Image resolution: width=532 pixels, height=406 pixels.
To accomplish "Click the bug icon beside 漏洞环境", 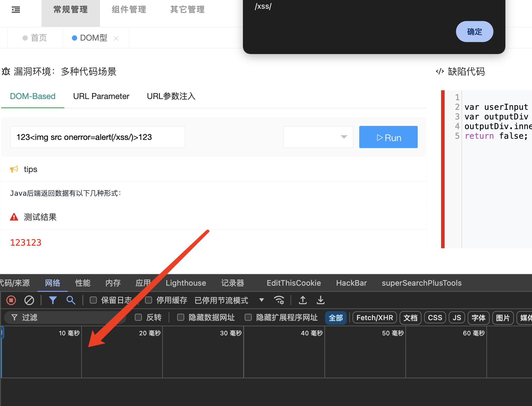I will click(x=6, y=71).
